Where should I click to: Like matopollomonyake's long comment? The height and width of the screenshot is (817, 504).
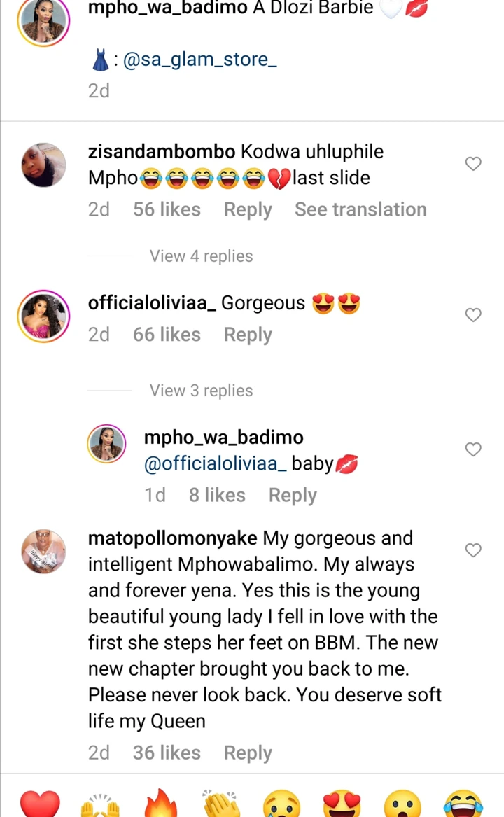(474, 550)
